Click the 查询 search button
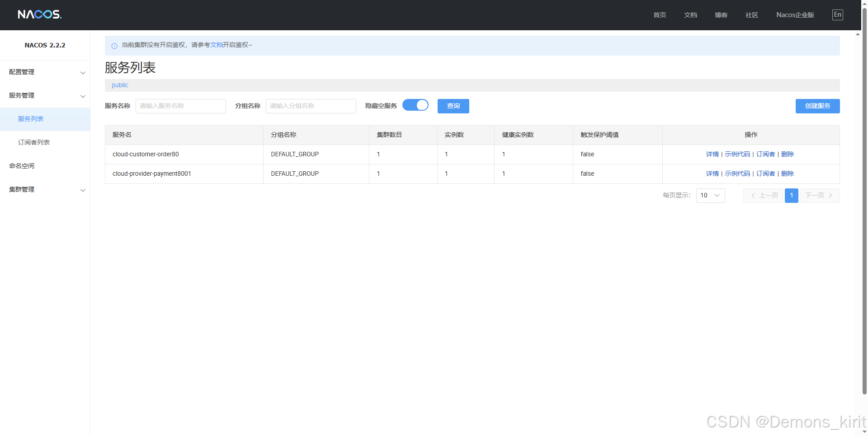The width and height of the screenshot is (868, 436). [x=453, y=106]
